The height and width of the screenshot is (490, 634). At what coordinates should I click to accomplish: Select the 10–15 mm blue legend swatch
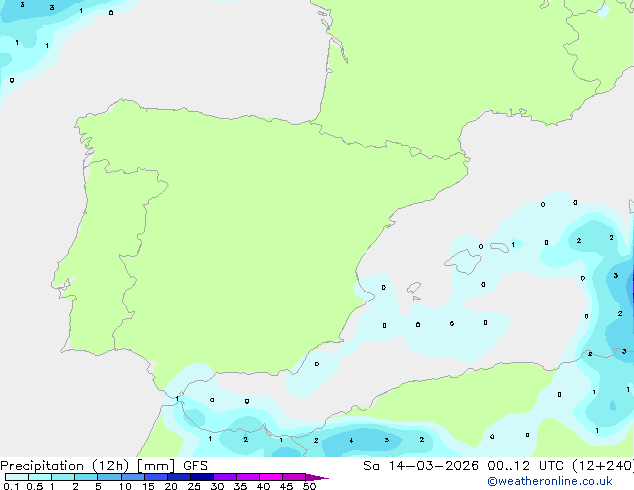[x=132, y=477]
